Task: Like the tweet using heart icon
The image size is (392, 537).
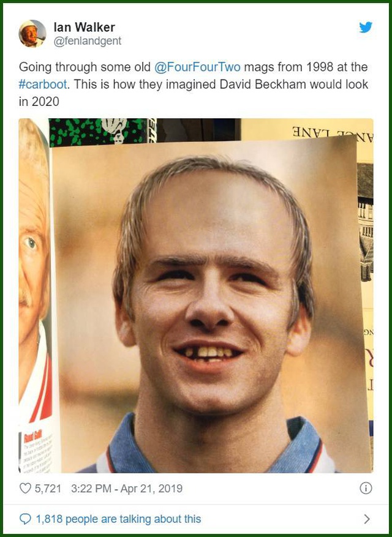Action: [25, 488]
